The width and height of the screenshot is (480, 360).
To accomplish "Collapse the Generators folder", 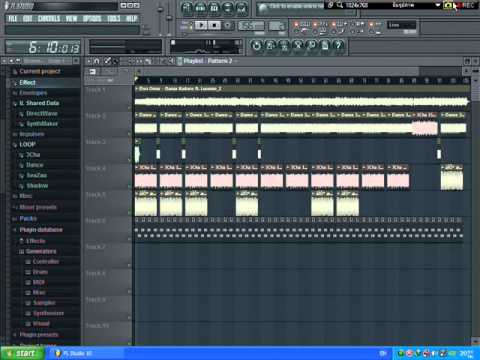I will [x=38, y=251].
